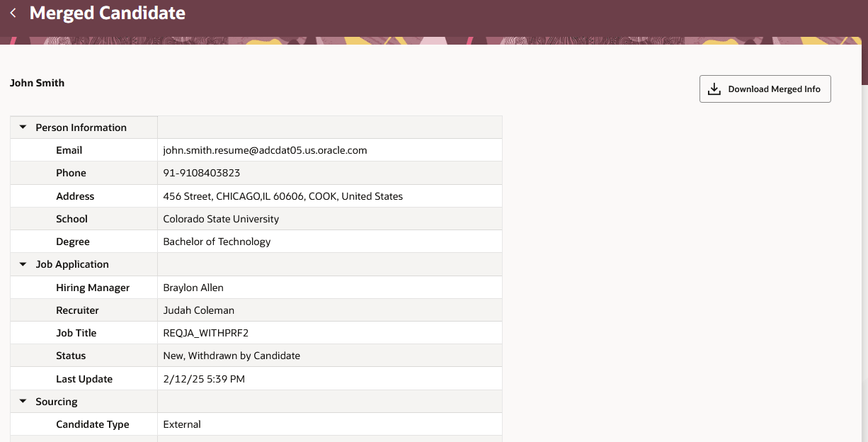The image size is (868, 442).
Task: Collapse the Sourcing section
Action: [x=23, y=402]
